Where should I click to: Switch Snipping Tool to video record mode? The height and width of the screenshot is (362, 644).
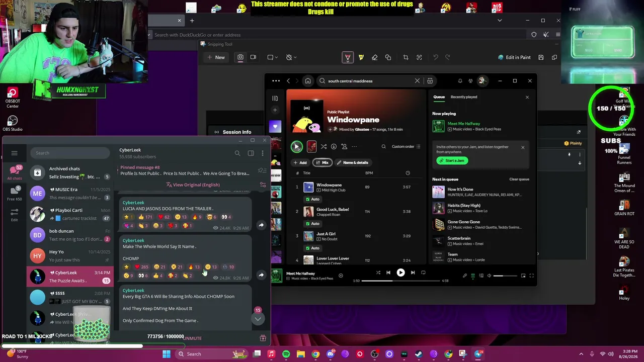tap(253, 57)
